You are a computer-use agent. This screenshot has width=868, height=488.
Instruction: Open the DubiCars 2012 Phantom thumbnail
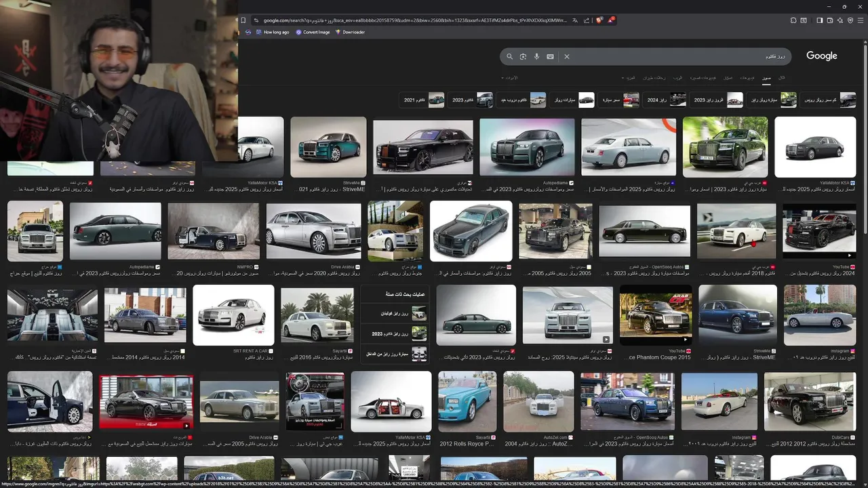810,402
